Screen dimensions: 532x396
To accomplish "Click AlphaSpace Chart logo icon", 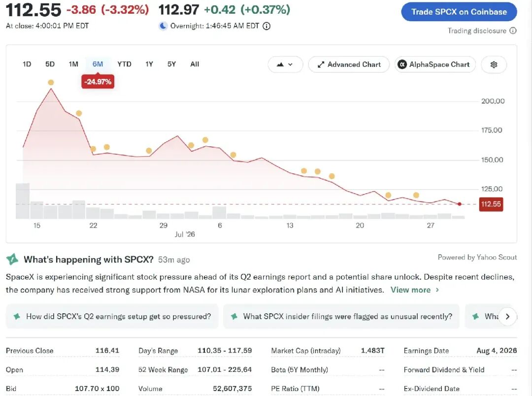I will pyautogui.click(x=402, y=65).
